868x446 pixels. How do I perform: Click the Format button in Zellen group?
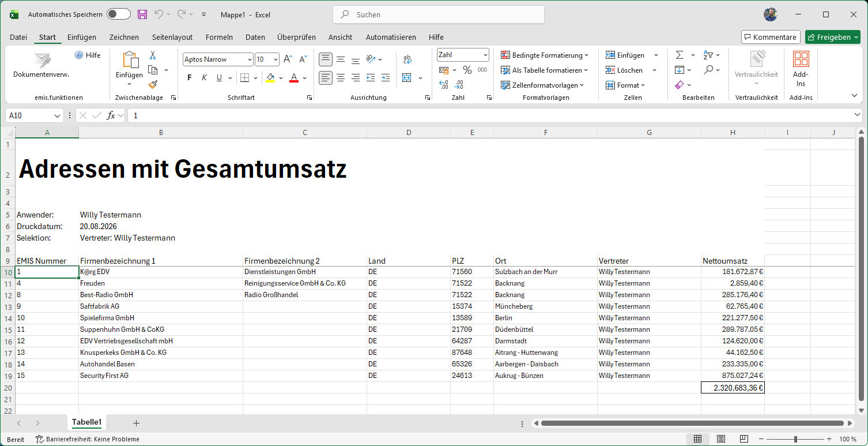point(625,85)
